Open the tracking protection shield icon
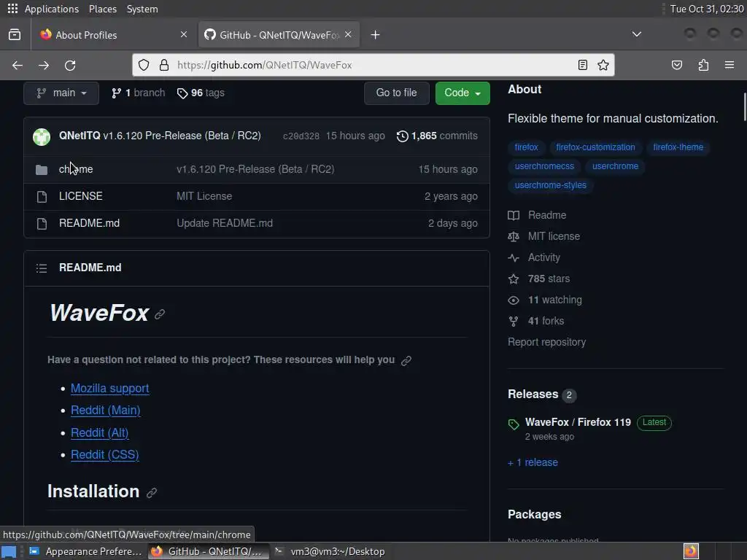This screenshot has height=560, width=747. pyautogui.click(x=144, y=65)
